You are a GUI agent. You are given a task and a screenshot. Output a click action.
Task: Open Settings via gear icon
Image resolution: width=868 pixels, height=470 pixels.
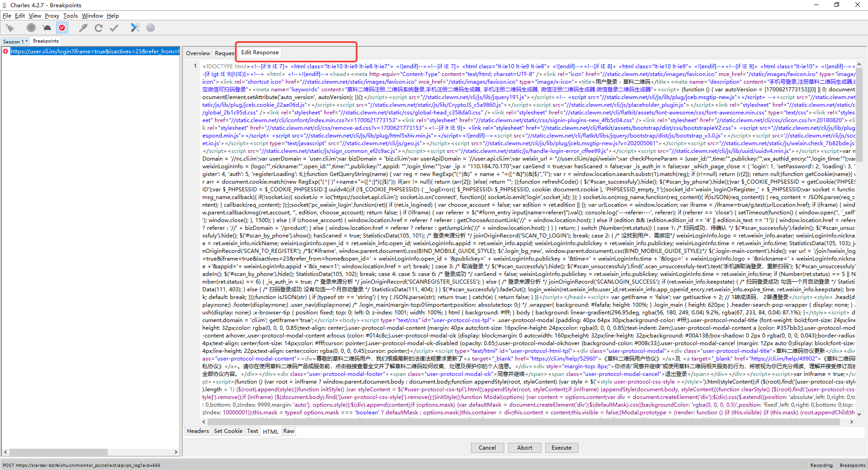click(151, 28)
